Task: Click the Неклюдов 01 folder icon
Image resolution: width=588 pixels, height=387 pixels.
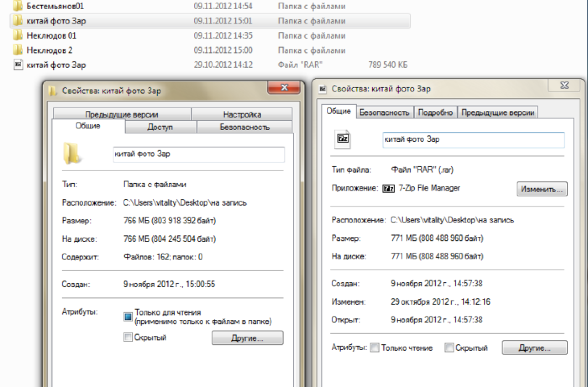Action: click(x=18, y=35)
